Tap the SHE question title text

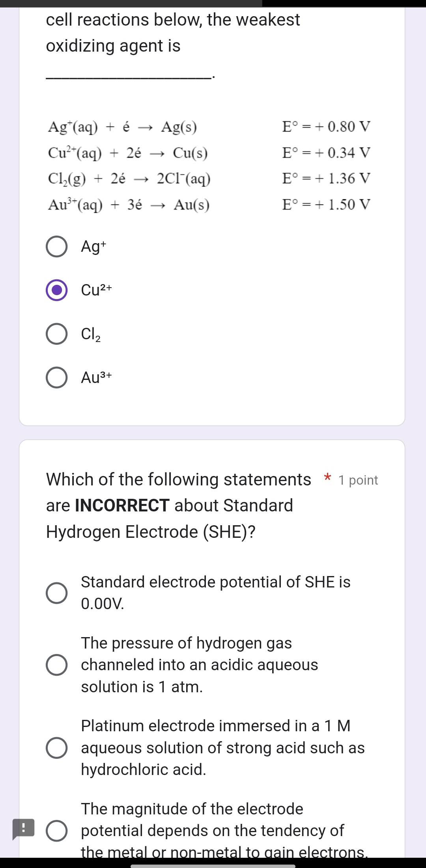coord(177,506)
